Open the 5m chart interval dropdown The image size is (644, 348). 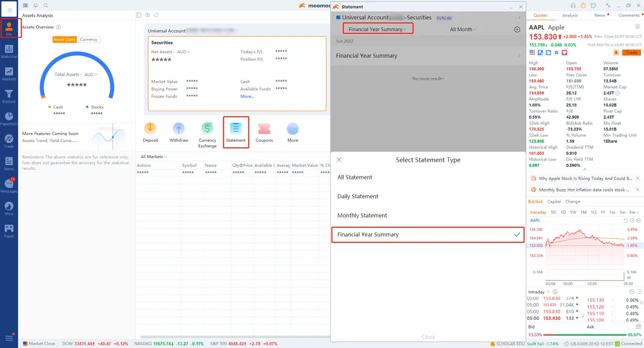(634, 212)
